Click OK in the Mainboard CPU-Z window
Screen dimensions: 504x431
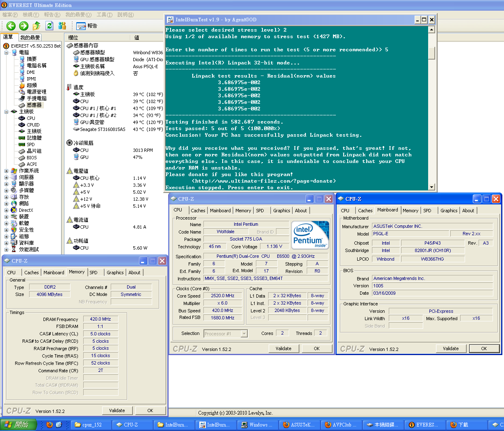484,348
